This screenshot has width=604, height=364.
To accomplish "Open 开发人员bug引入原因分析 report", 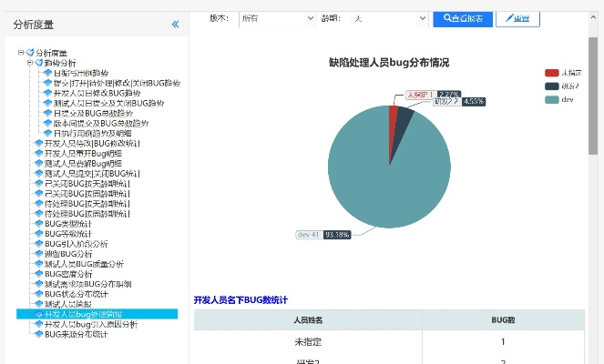I will pos(91,324).
